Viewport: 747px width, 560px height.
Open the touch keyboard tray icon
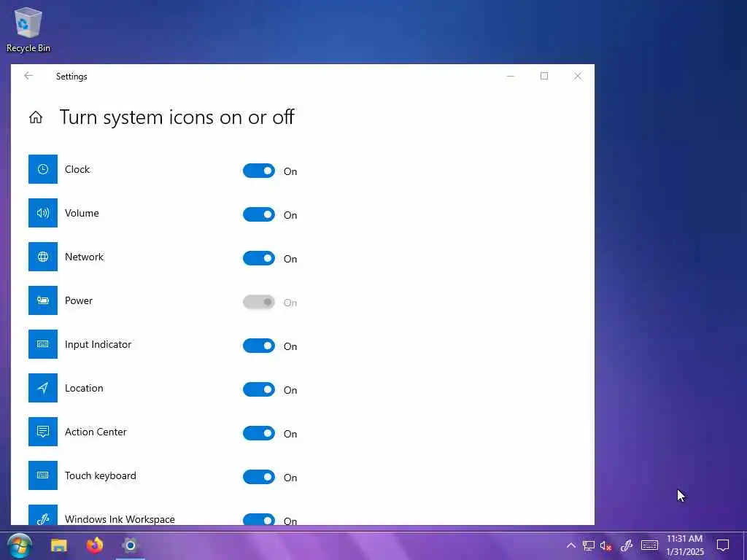click(649, 545)
